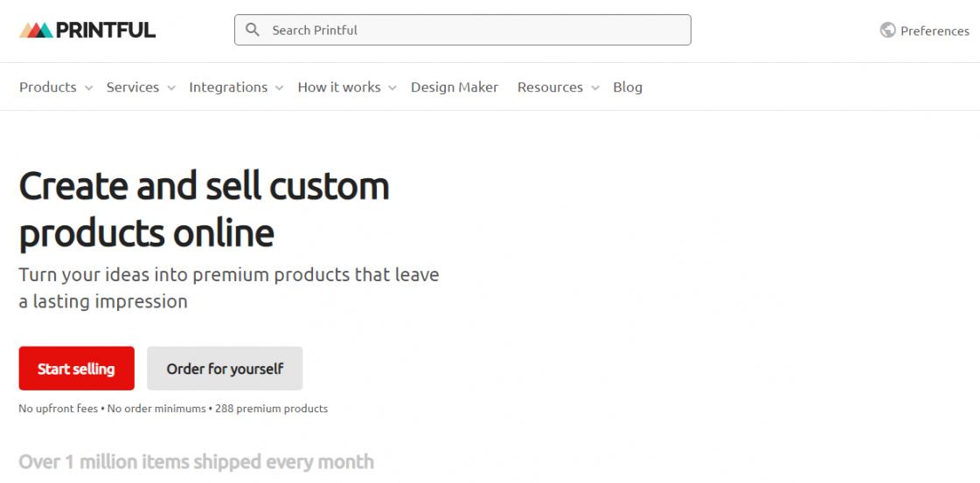Expand the Integrations dropdown chevron
Viewport: 980px width, 483px height.
(280, 88)
